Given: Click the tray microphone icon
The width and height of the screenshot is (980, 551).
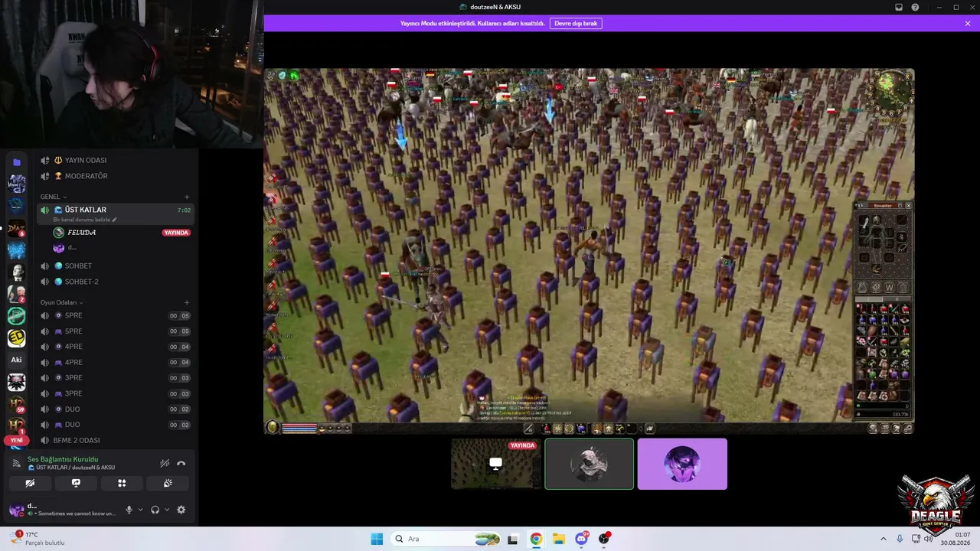Looking at the screenshot, I should point(900,539).
